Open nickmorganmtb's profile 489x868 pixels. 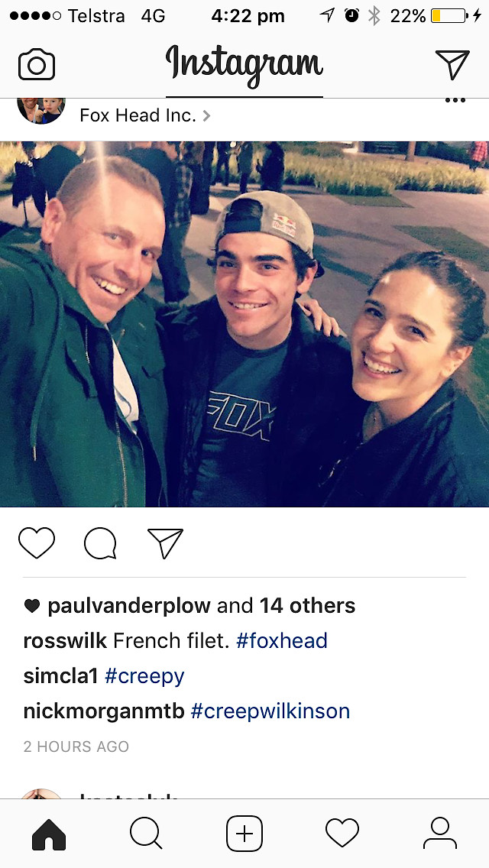[x=104, y=711]
